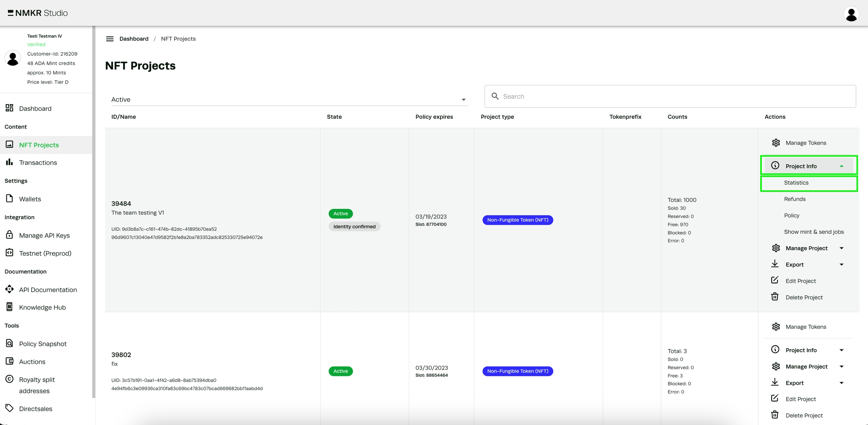Open Policy Snapshot tool in sidebar

43,344
